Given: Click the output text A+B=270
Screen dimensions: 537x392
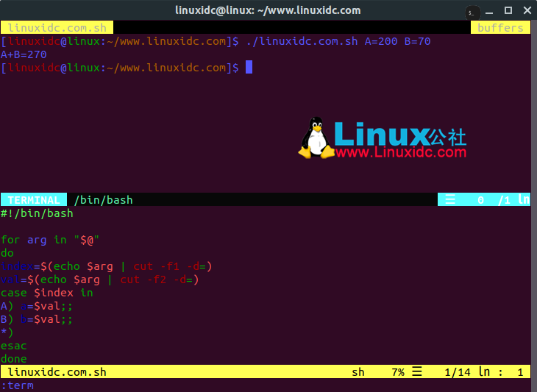Looking at the screenshot, I should click(24, 54).
